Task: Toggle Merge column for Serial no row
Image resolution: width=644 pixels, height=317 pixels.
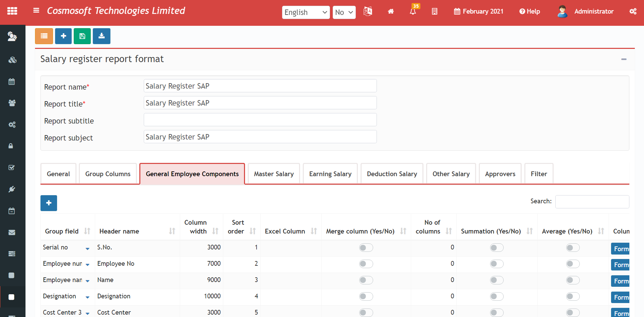Action: 366,248
